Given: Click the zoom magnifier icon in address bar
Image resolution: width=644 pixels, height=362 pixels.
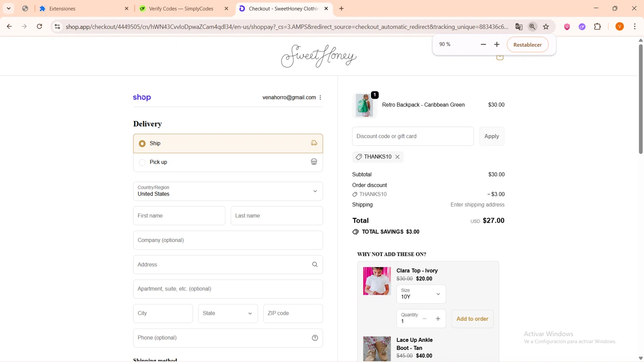Looking at the screenshot, I should point(532,27).
